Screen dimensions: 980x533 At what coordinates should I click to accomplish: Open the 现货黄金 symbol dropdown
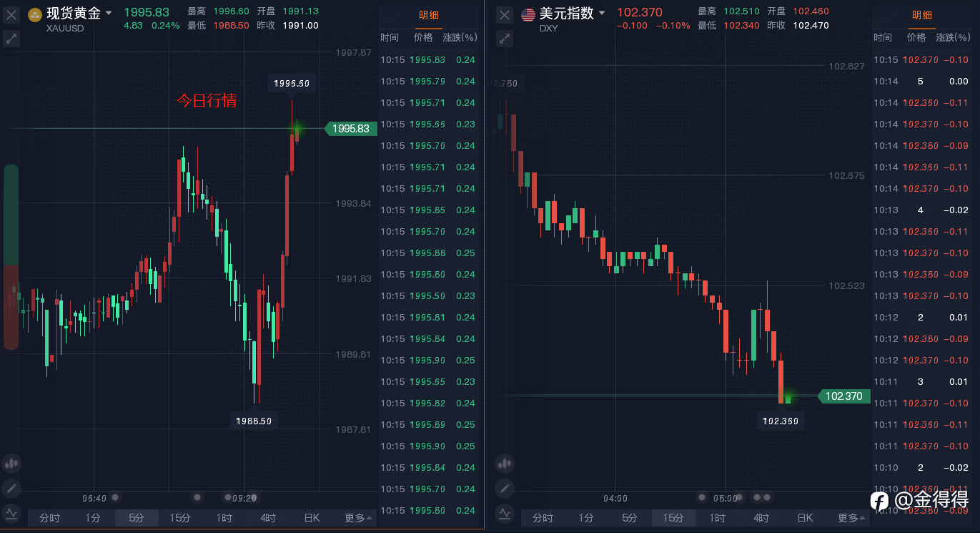[x=108, y=14]
